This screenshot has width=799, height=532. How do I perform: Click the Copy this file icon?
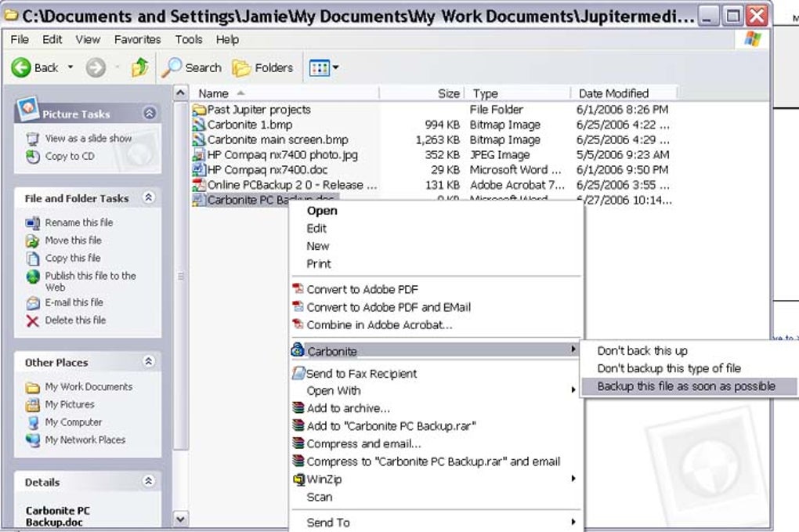[x=33, y=259]
